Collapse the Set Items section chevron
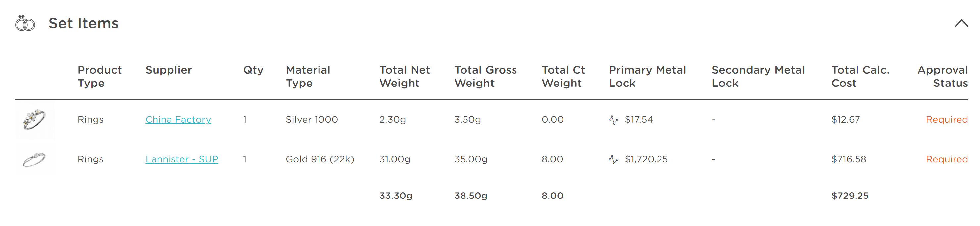 point(961,23)
